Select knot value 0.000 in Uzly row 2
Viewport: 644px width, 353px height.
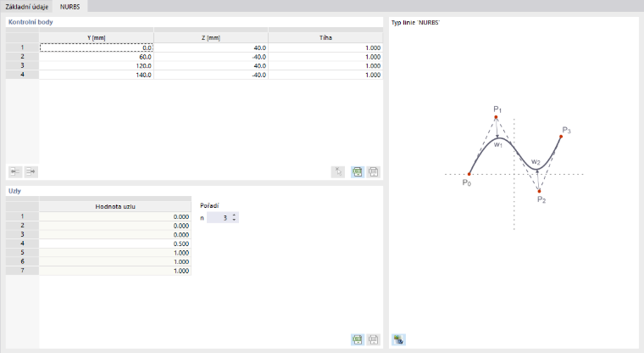115,226
